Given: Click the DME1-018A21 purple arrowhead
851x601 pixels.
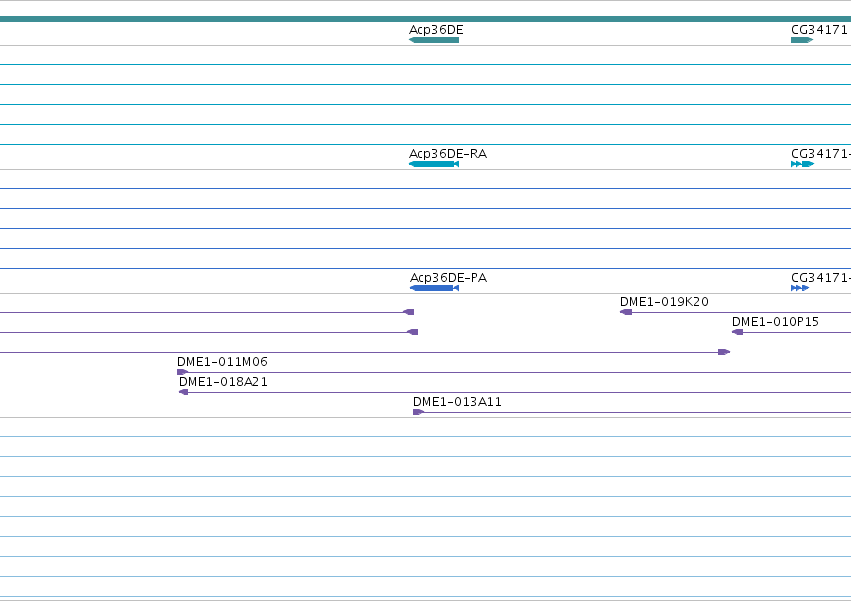Looking at the screenshot, I should coord(183,392).
